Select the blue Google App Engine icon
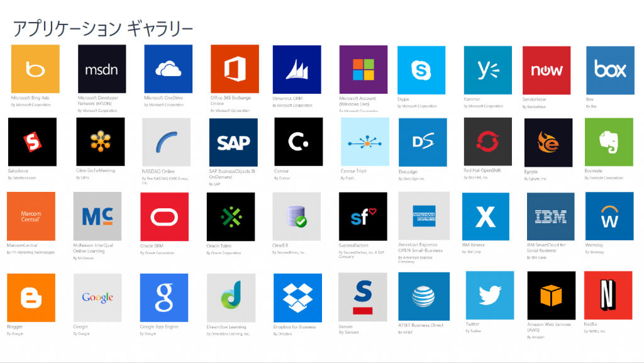The height and width of the screenshot is (363, 644). click(x=164, y=298)
